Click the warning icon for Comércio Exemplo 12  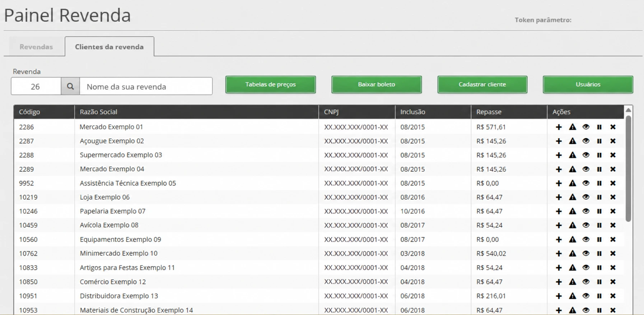pos(573,282)
